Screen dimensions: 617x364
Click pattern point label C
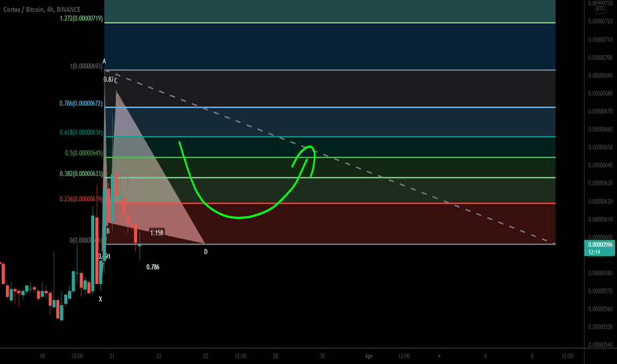116,81
